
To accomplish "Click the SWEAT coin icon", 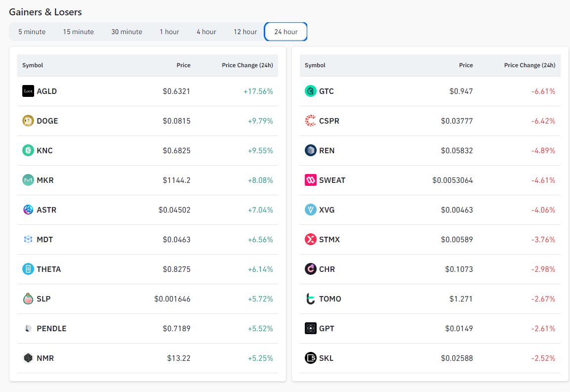I will 310,180.
